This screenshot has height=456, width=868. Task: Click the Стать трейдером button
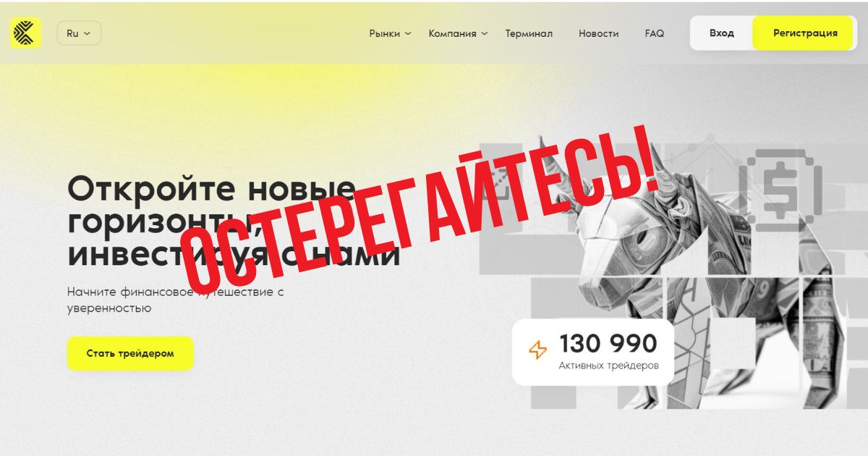coord(130,354)
